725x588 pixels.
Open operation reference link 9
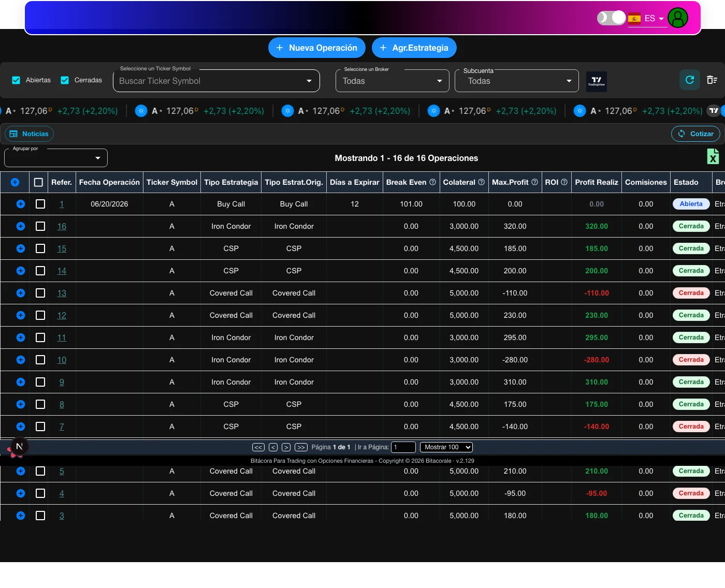pyautogui.click(x=62, y=382)
